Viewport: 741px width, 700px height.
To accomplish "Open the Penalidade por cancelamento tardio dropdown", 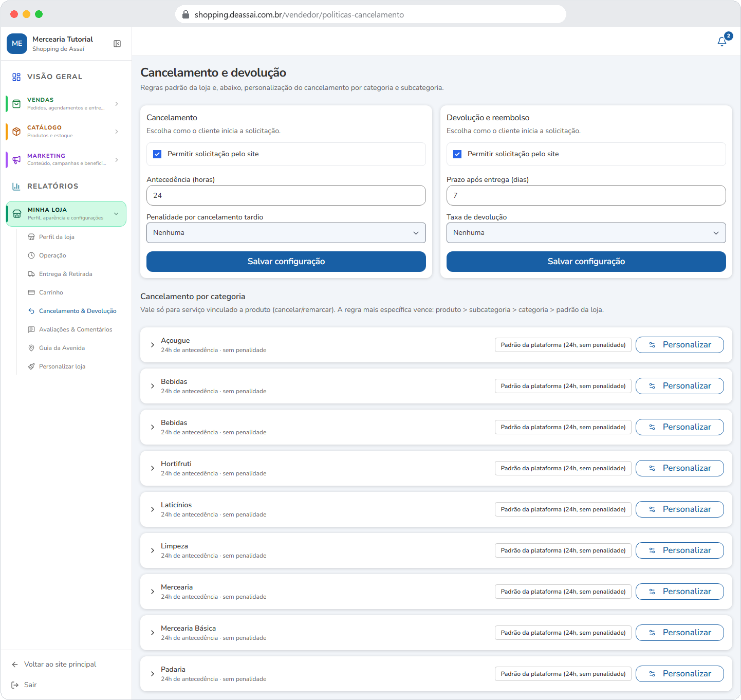I will 286,233.
